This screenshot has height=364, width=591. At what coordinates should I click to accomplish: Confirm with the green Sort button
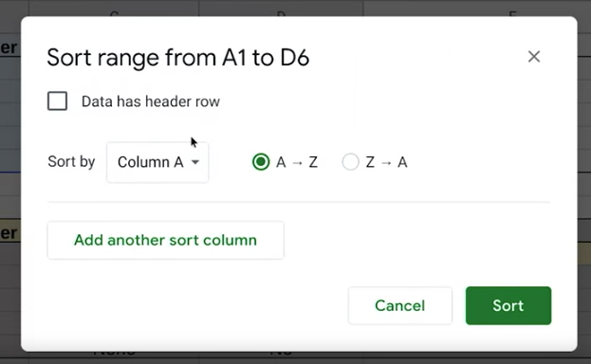[508, 305]
